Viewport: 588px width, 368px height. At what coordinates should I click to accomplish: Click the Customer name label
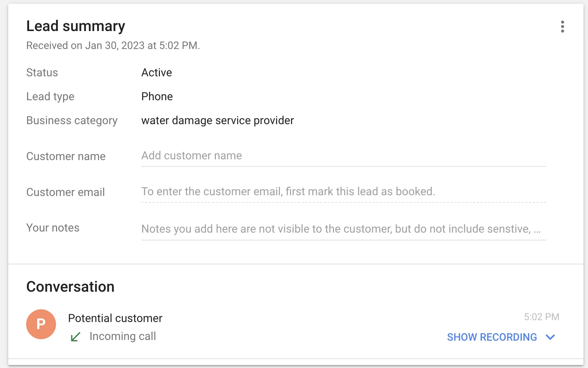[x=66, y=156]
